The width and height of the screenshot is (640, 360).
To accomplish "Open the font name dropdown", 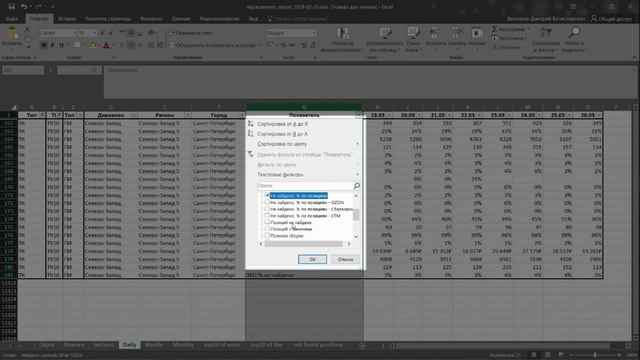I will 75,33.
